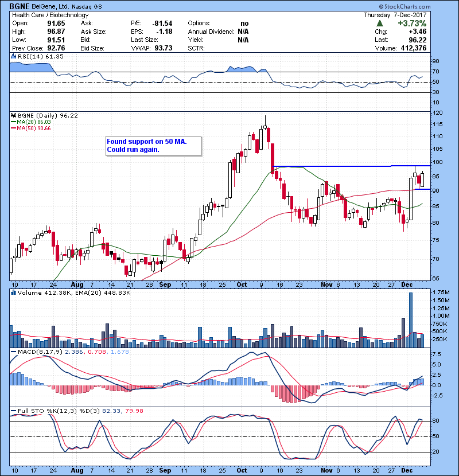Select the Low value 91.51
The image size is (459, 476).
pos(56,40)
